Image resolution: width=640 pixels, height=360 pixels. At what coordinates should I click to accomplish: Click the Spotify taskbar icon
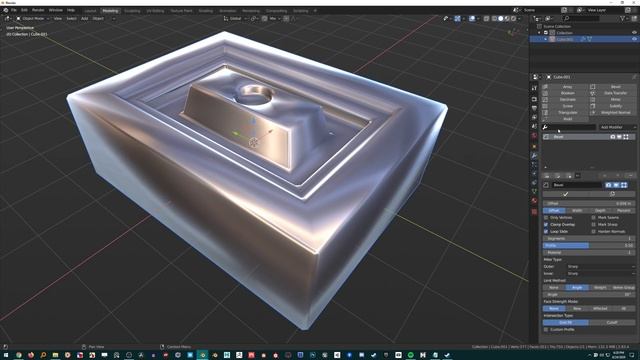[411, 355]
